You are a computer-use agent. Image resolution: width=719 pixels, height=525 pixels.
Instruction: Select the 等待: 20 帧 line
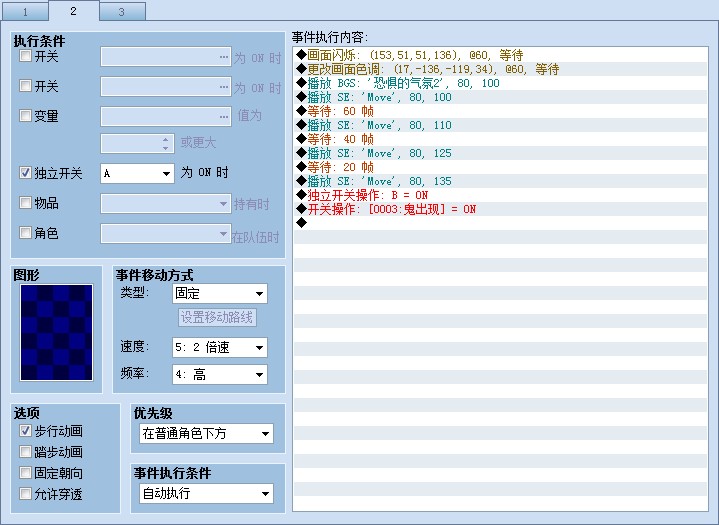(x=500, y=167)
